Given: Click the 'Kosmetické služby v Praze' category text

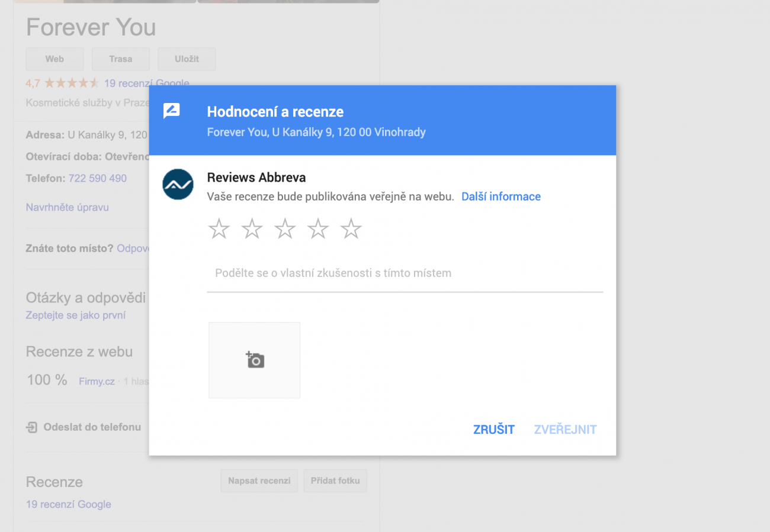Looking at the screenshot, I should tap(88, 103).
